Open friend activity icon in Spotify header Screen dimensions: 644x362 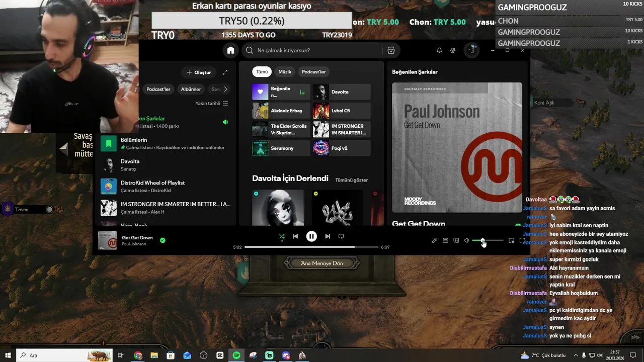453,50
